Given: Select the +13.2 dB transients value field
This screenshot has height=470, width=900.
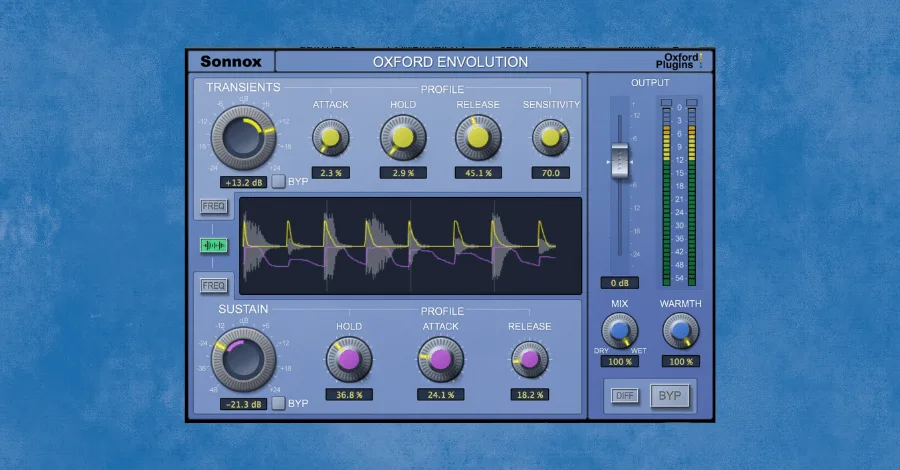Looking at the screenshot, I should pos(243,182).
